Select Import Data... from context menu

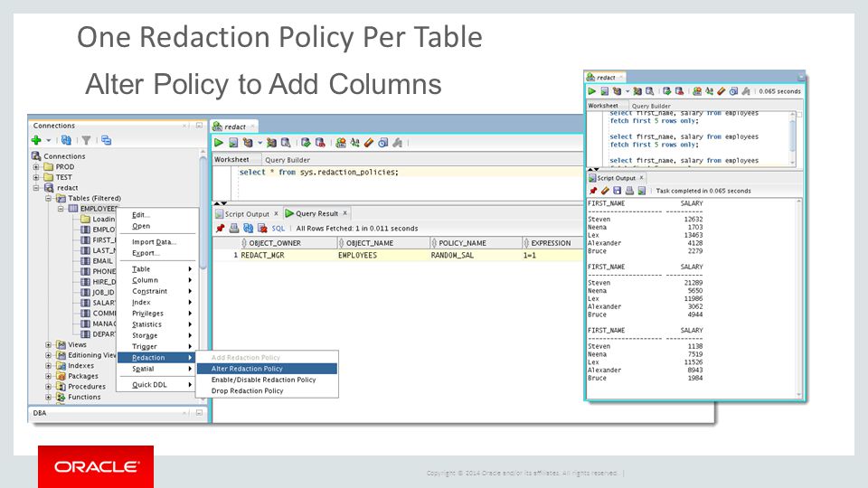pos(156,242)
